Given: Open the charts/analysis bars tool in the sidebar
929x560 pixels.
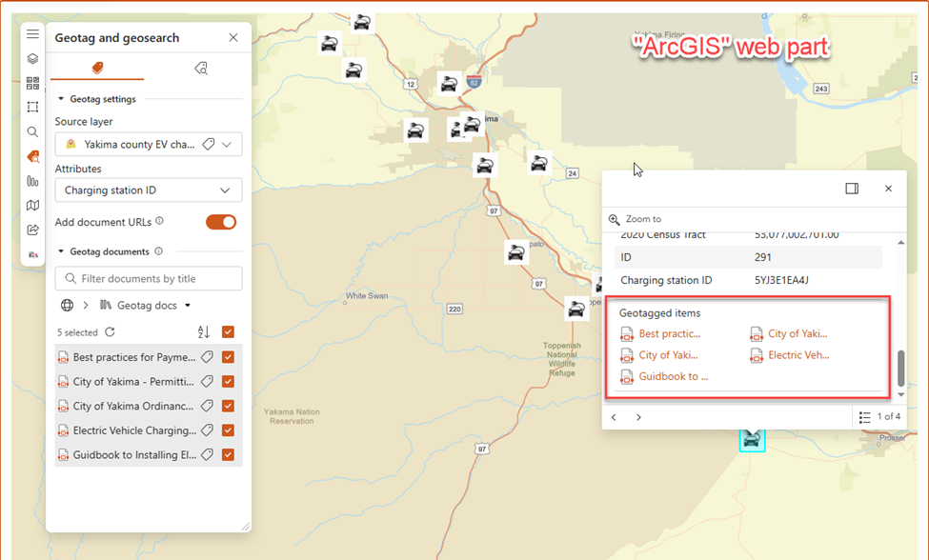Looking at the screenshot, I should 32,181.
